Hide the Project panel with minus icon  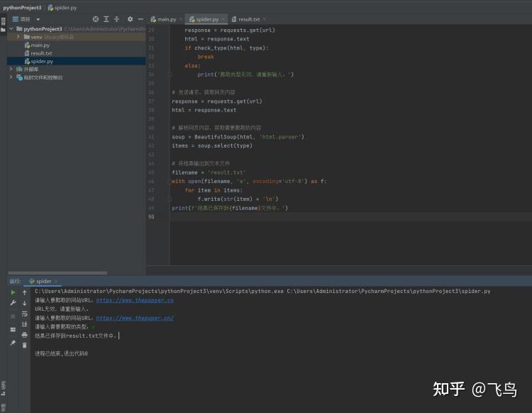pyautogui.click(x=140, y=19)
